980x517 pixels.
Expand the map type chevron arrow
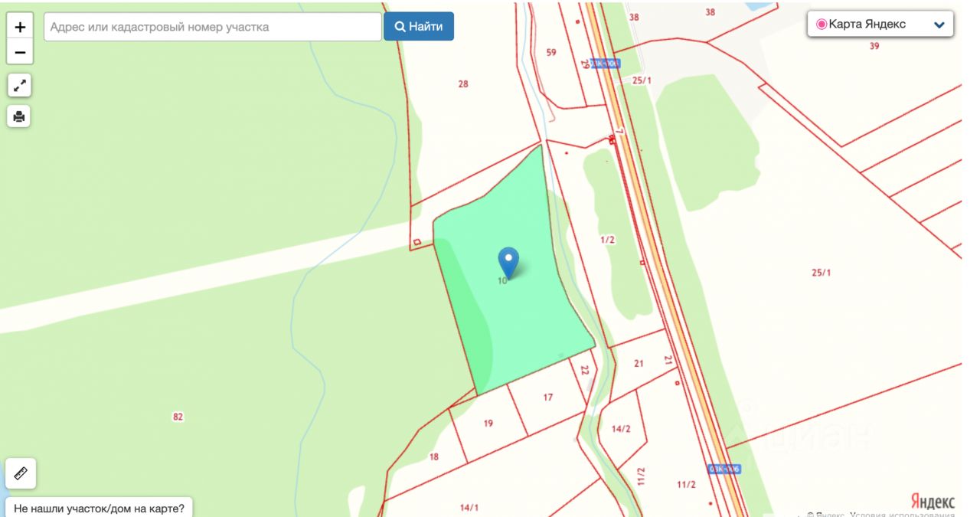click(939, 25)
